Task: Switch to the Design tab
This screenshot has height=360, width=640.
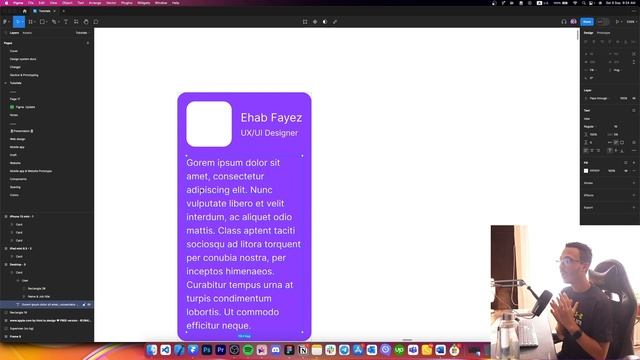Action: point(588,33)
